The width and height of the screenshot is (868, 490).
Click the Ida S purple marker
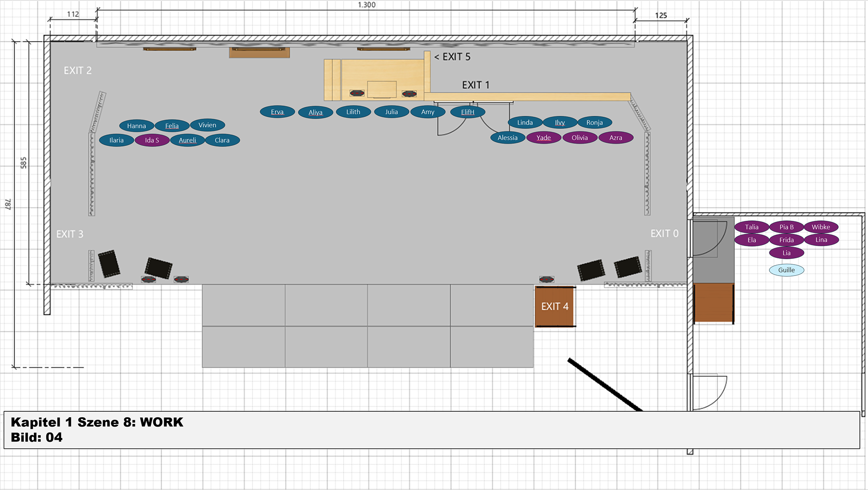152,140
